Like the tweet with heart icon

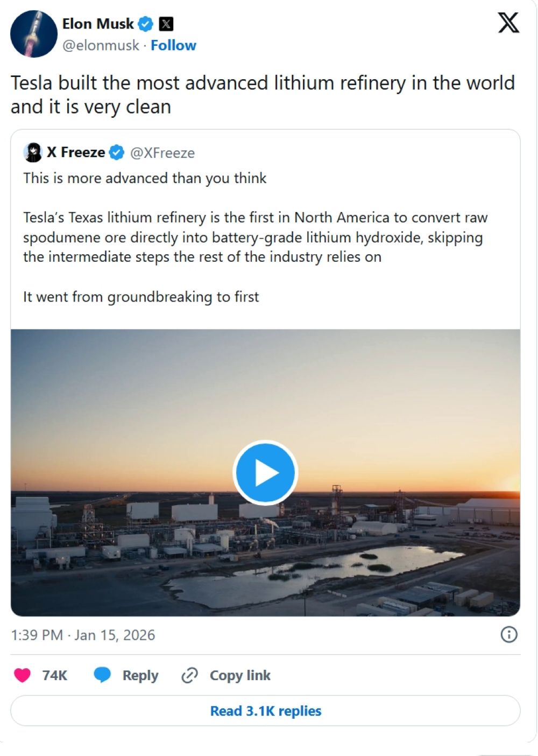pyautogui.click(x=22, y=675)
